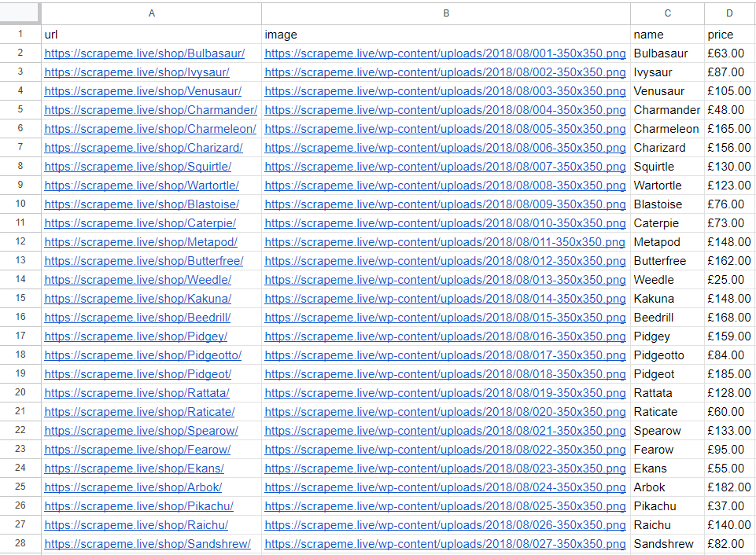
Task: Select the 'price' header cell
Action: pos(729,35)
